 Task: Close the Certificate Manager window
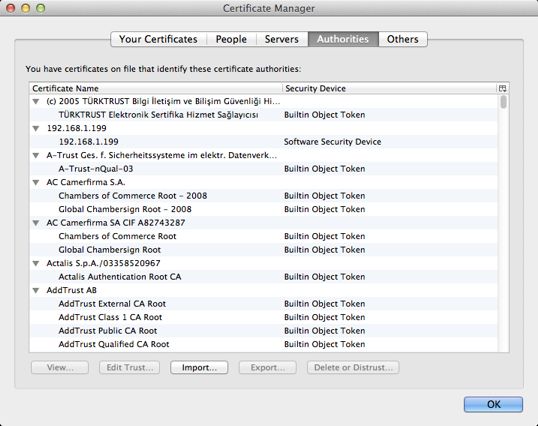(x=11, y=8)
